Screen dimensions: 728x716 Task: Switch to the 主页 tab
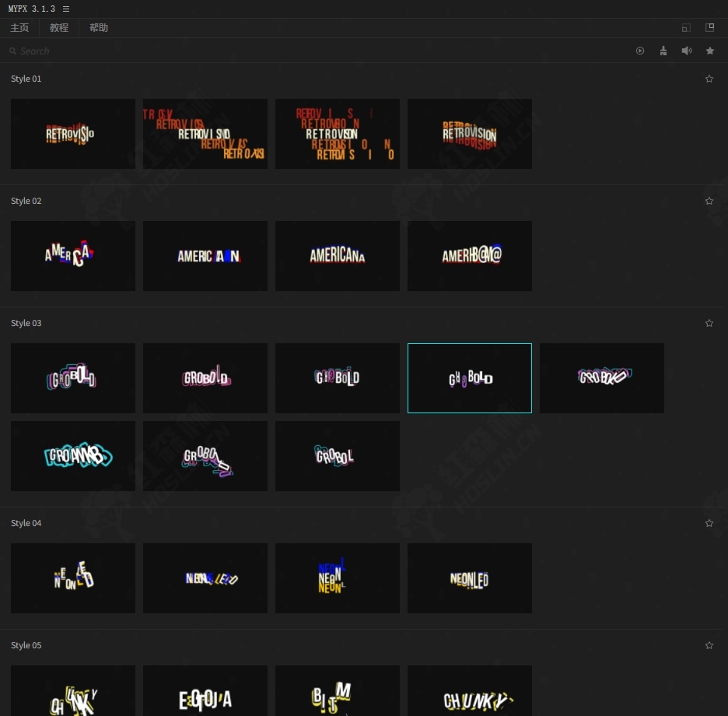pyautogui.click(x=19, y=28)
